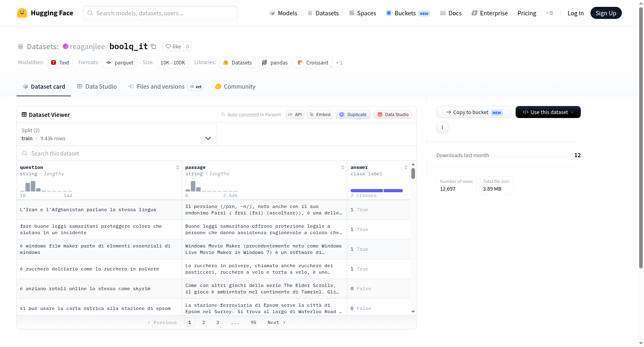Click the Next page button
Viewport: 644px width, 347px height.
point(277,322)
